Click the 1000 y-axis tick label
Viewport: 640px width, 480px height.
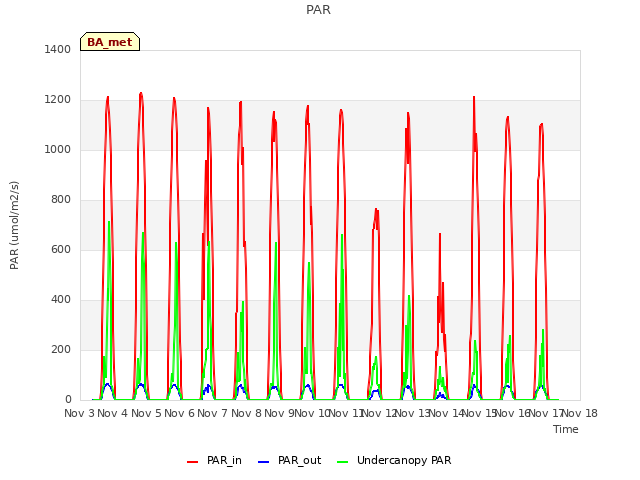(58, 149)
